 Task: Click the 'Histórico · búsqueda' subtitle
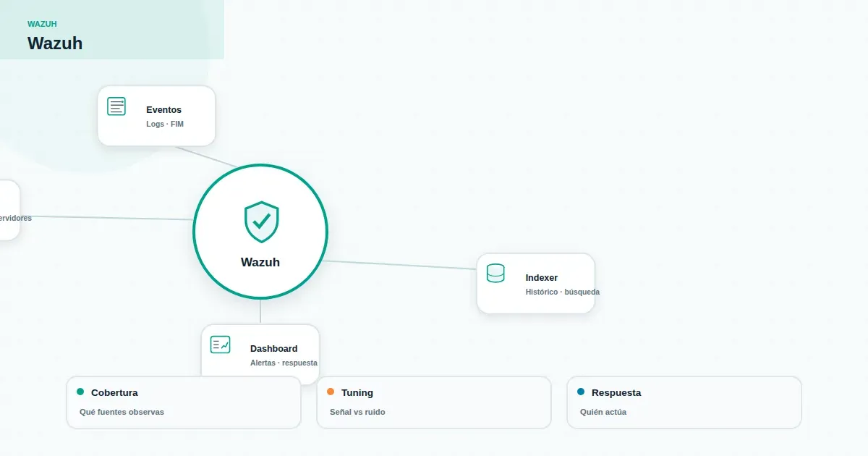click(563, 292)
